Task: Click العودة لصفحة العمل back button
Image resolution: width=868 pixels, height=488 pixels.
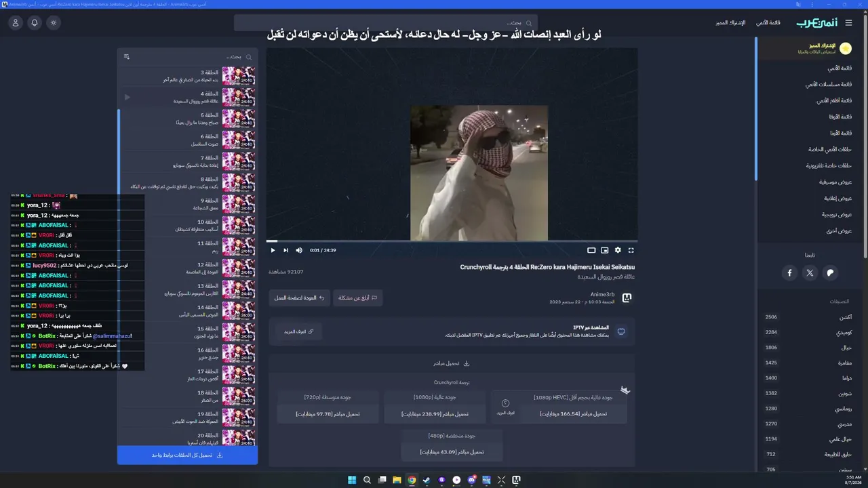Action: point(299,298)
